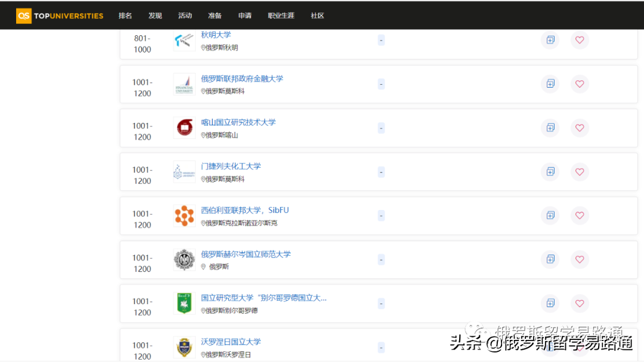
Task: Open the 发现 menu
Action: pos(155,16)
